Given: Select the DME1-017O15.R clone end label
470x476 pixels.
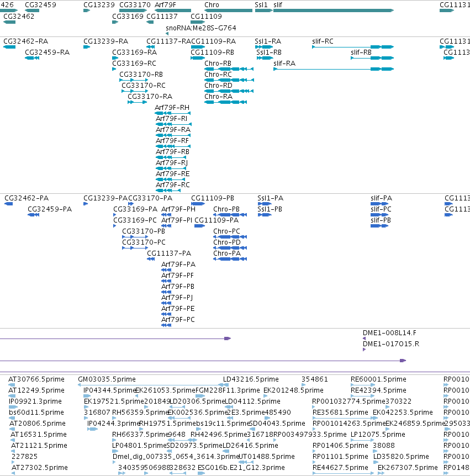Looking at the screenshot, I should pos(391,344).
